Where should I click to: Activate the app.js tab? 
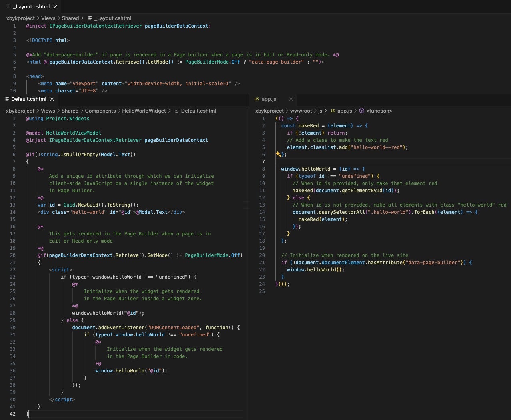pos(269,99)
